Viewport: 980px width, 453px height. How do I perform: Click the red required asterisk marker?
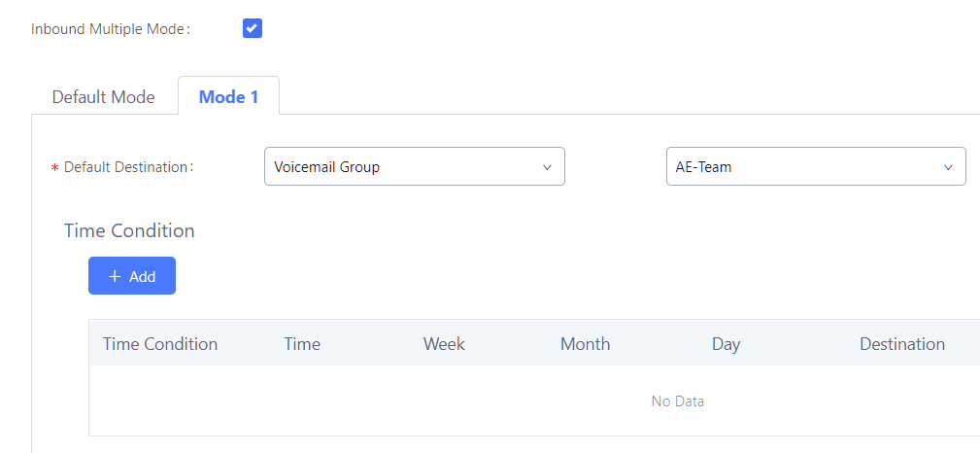click(54, 168)
